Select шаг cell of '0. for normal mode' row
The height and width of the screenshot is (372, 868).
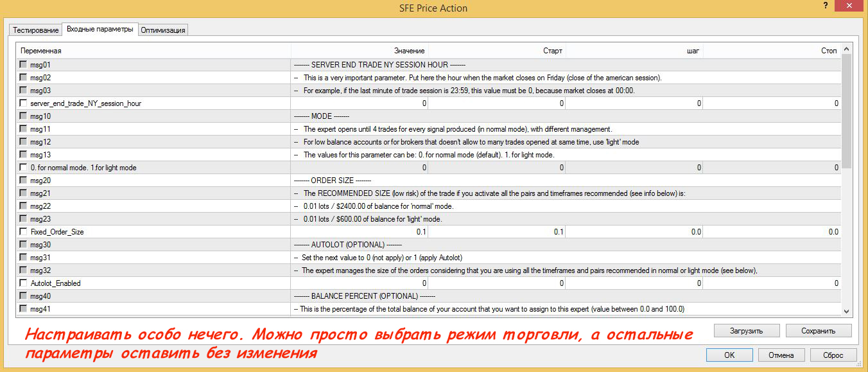[634, 168]
